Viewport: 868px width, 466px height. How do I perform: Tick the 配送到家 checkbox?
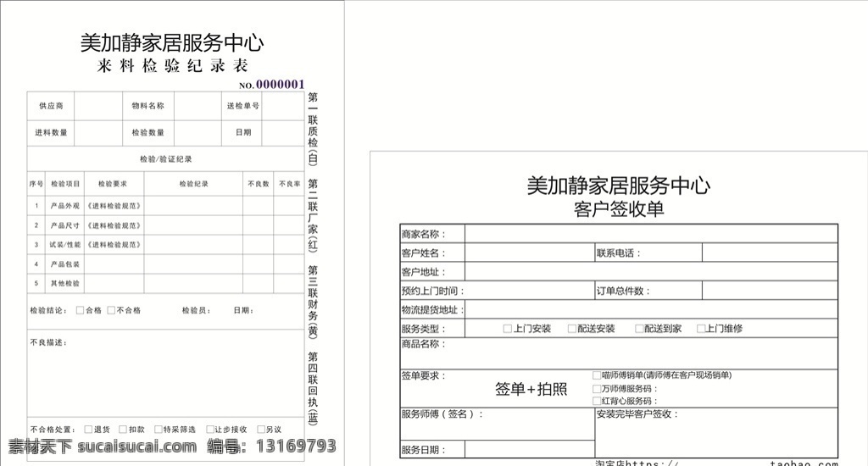point(637,329)
